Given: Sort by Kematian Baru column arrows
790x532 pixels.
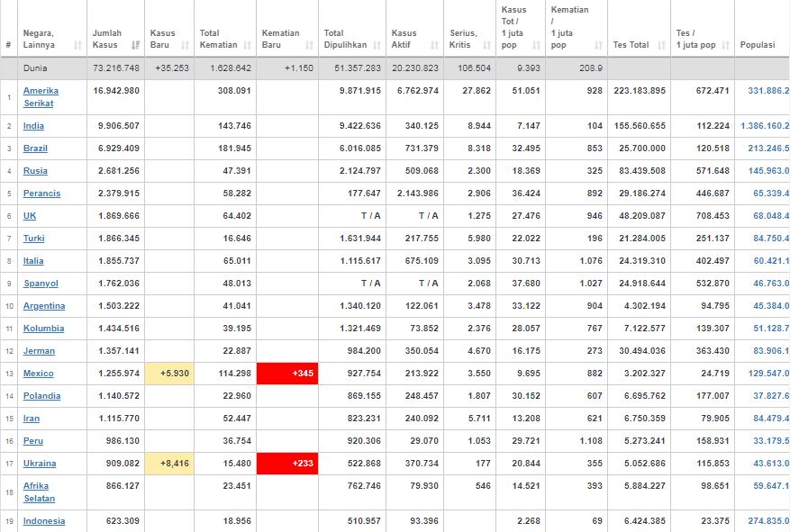Looking at the screenshot, I should pos(310,45).
